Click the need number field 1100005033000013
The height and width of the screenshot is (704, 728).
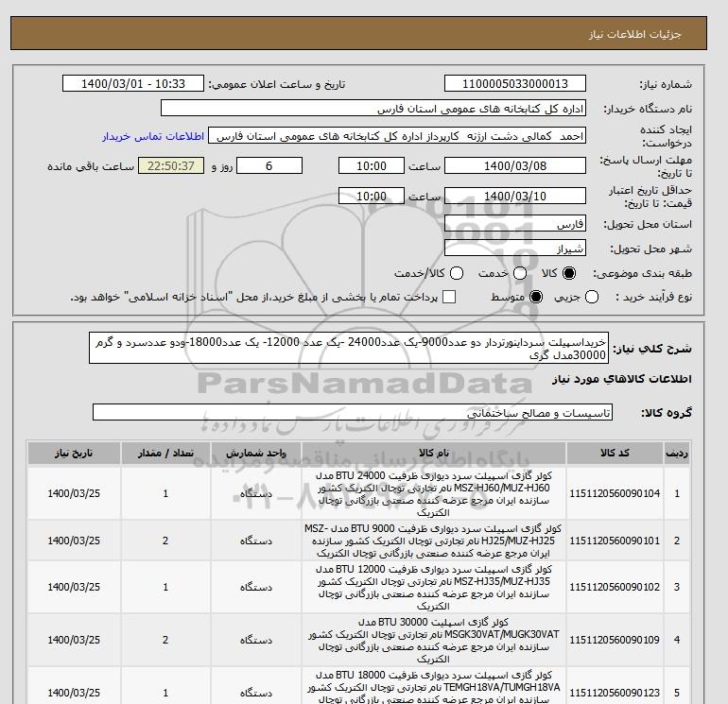point(515,83)
